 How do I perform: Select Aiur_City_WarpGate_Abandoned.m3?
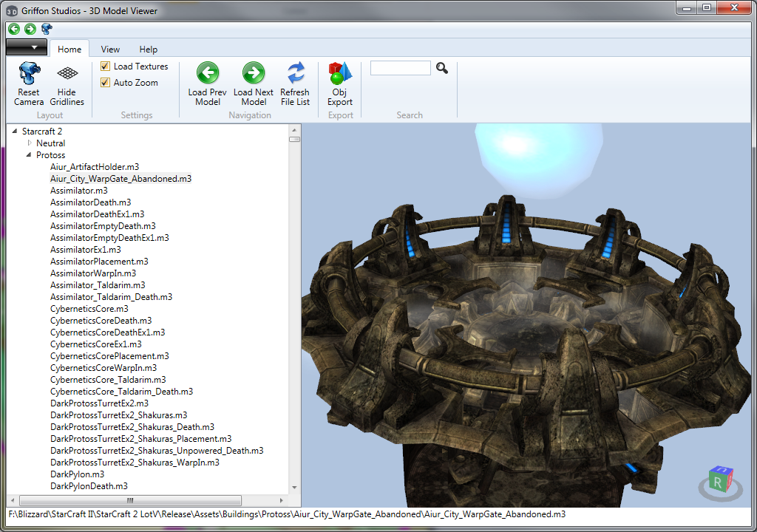click(120, 179)
